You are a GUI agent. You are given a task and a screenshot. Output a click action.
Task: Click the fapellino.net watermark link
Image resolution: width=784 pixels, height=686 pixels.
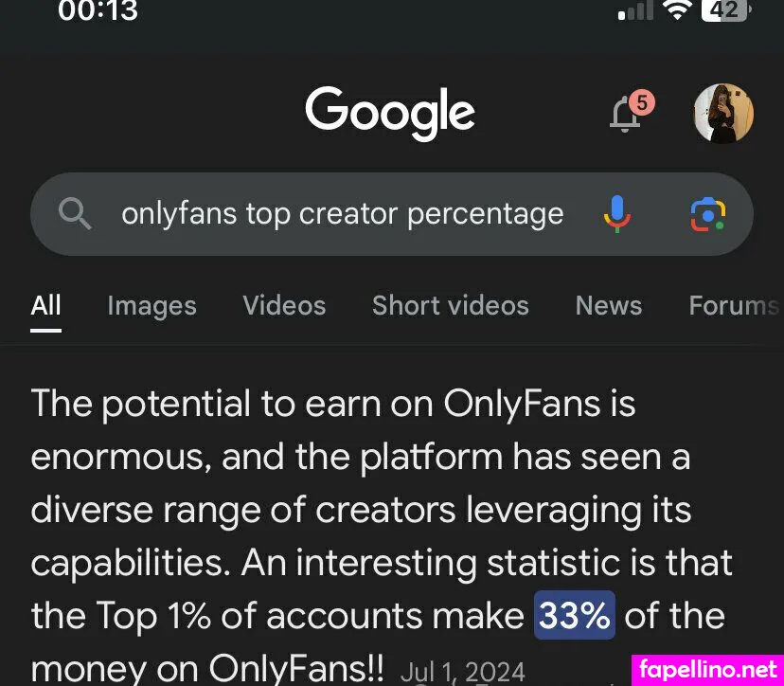pyautogui.click(x=706, y=667)
